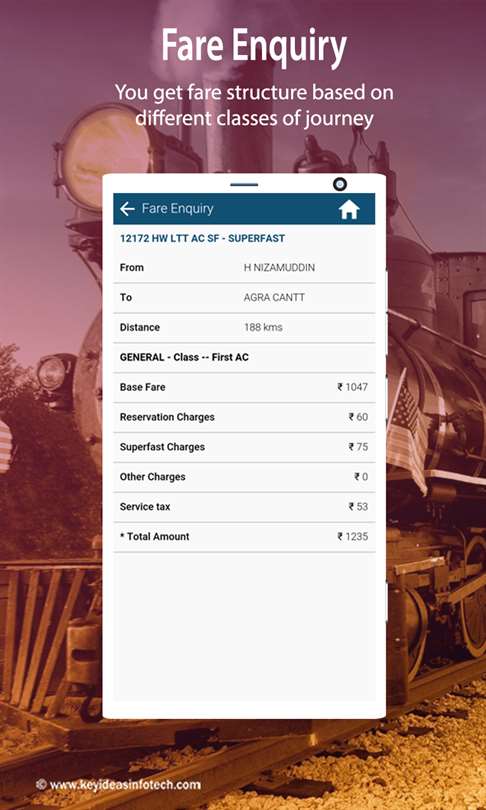
Task: Tap GENERAL - Class -- First AC heading
Action: point(184,357)
